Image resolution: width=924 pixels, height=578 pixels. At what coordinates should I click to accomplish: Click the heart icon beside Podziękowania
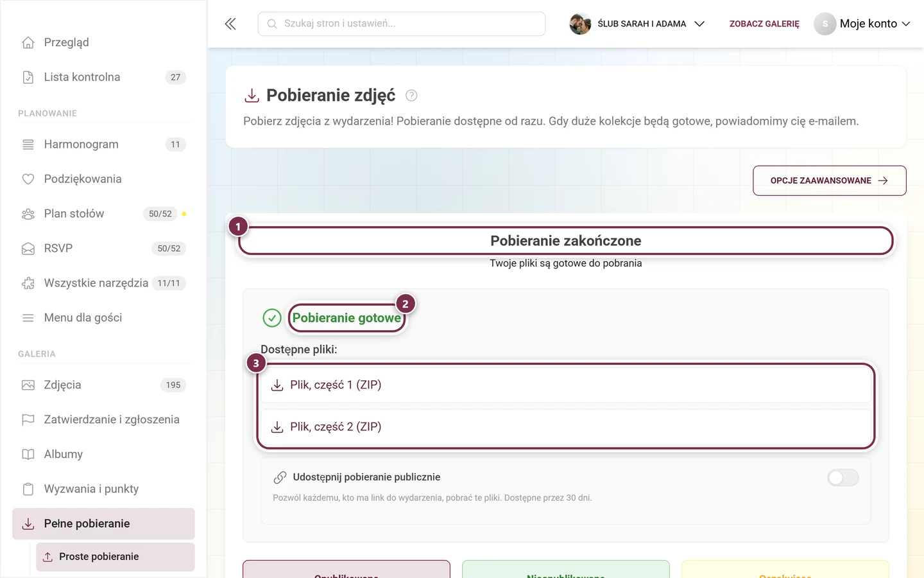tap(28, 179)
